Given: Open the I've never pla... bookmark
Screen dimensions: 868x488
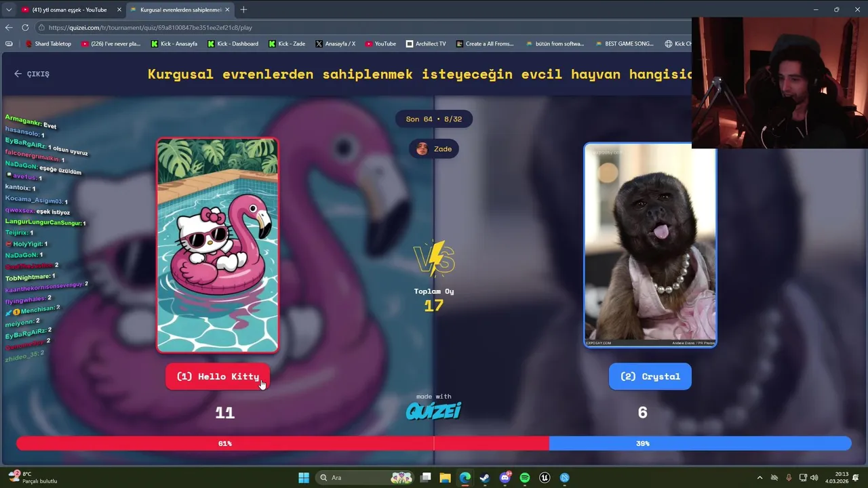Looking at the screenshot, I should (x=111, y=43).
